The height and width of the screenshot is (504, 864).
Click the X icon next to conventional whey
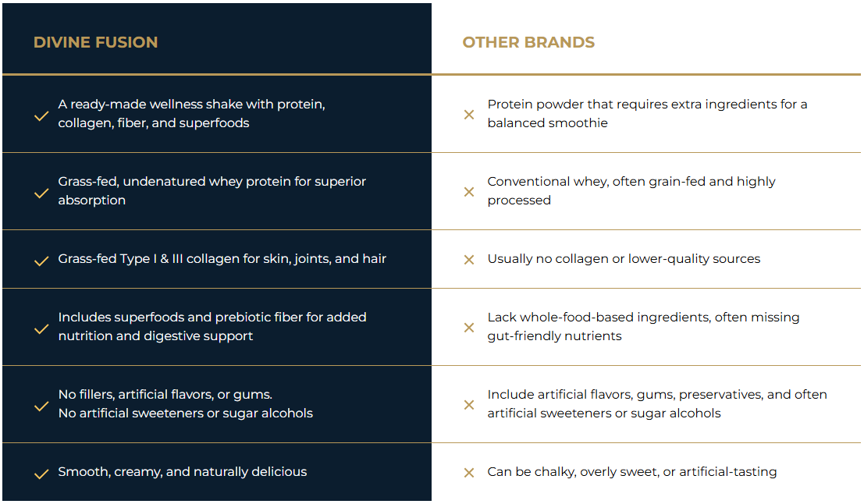469,192
